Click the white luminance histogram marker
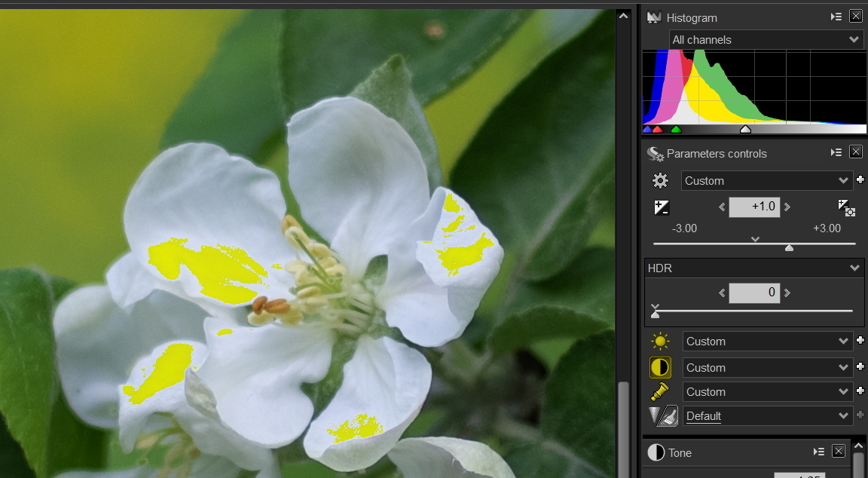This screenshot has height=478, width=868. (745, 130)
